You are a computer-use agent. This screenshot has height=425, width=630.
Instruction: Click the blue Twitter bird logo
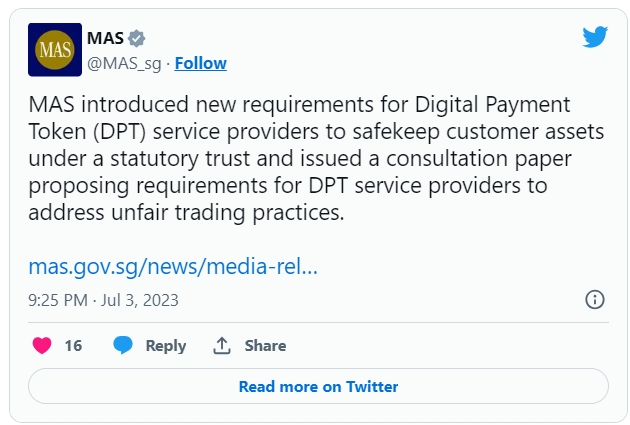click(595, 39)
